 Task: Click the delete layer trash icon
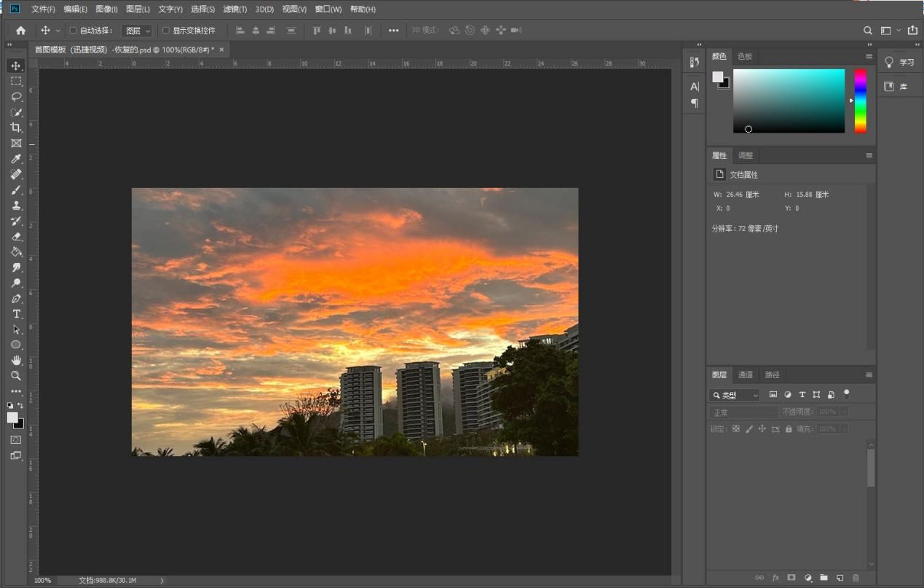(x=856, y=577)
